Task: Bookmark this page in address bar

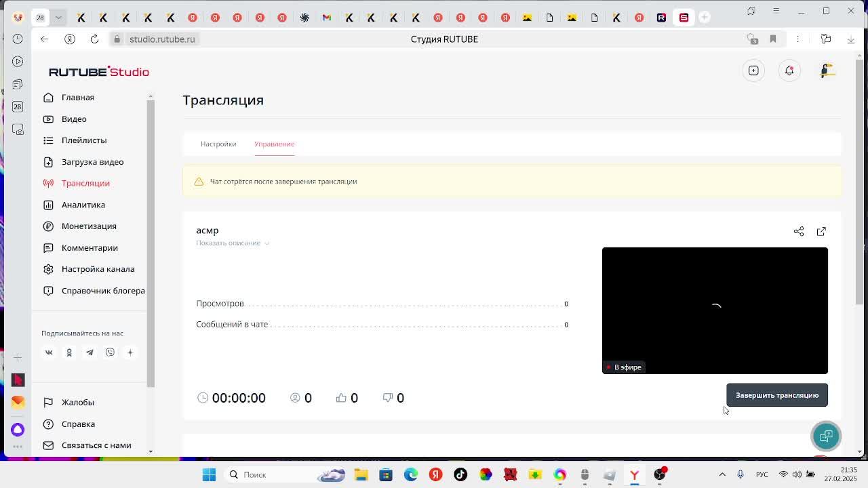Action: pos(773,39)
